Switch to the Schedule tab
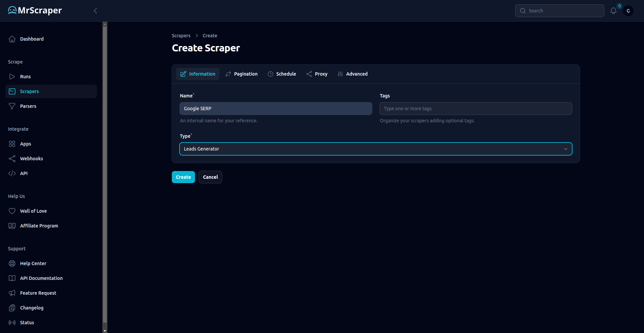The height and width of the screenshot is (333, 644). [x=282, y=74]
